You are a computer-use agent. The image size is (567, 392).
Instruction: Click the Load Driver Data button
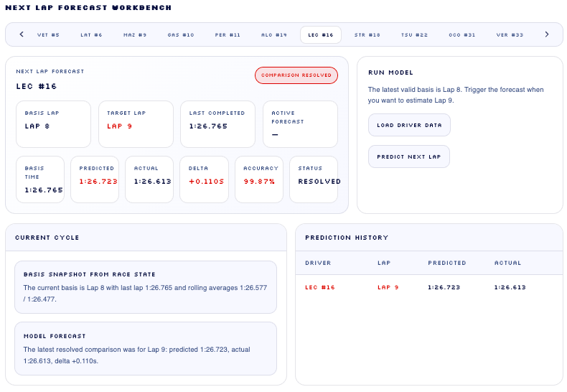click(409, 125)
